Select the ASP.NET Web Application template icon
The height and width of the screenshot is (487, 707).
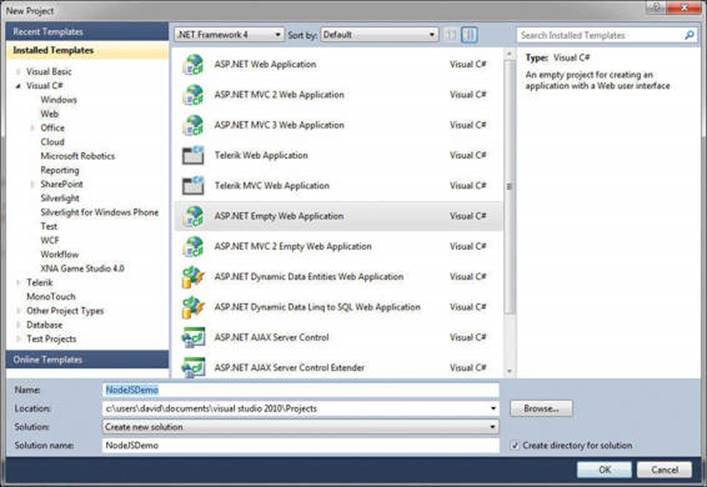193,64
